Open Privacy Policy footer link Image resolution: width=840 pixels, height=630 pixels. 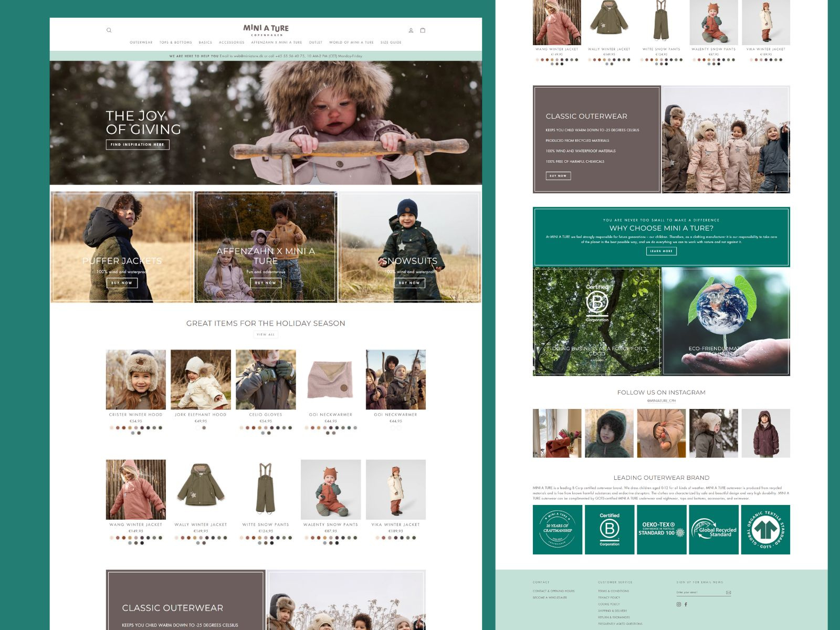point(609,597)
